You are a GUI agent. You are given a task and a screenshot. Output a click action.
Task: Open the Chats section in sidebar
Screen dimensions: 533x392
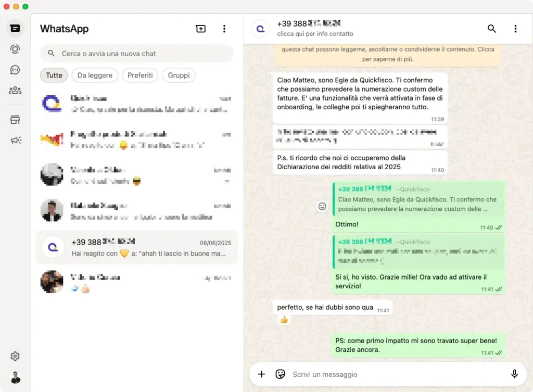[15, 28]
